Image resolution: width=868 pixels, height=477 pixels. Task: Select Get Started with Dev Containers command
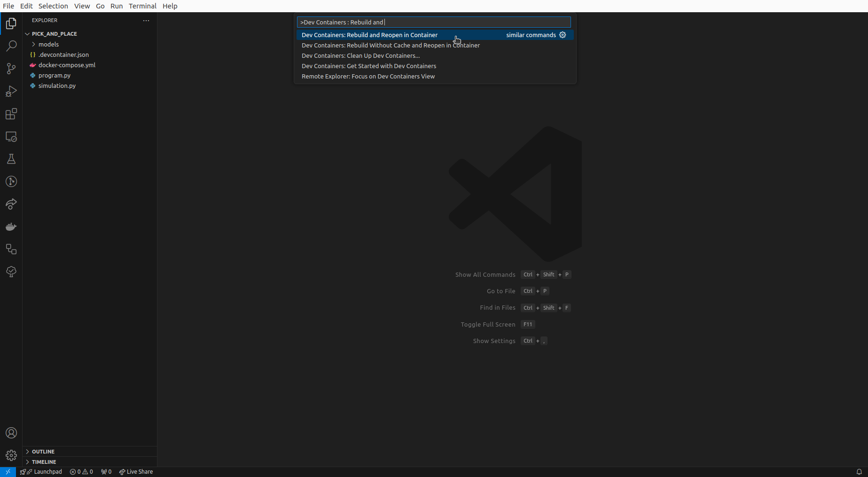point(435,66)
